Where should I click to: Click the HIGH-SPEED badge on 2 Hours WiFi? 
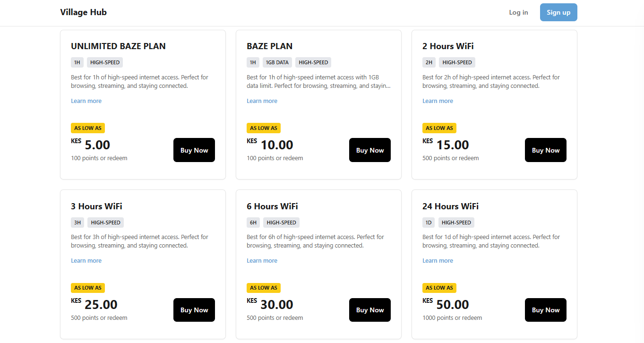[457, 62]
